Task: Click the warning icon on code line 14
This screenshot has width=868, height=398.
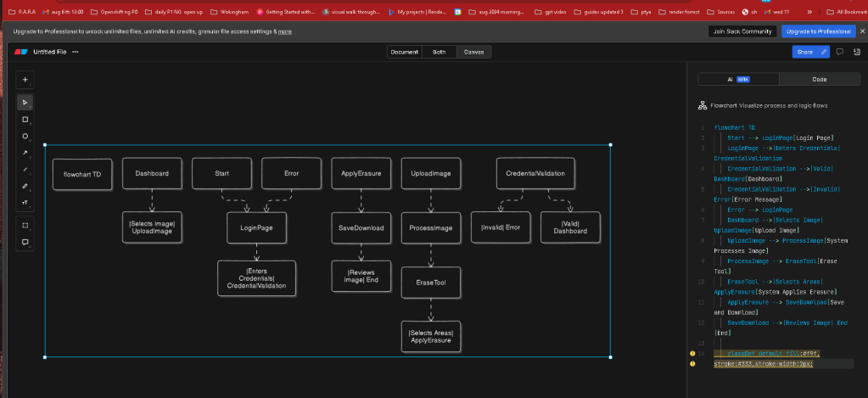Action: (692, 353)
